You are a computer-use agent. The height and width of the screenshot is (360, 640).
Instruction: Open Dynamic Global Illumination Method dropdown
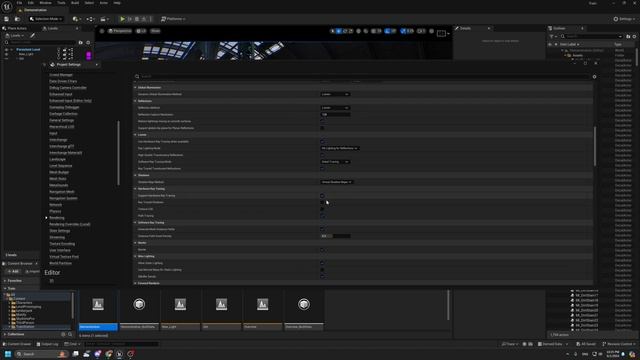coord(335,94)
